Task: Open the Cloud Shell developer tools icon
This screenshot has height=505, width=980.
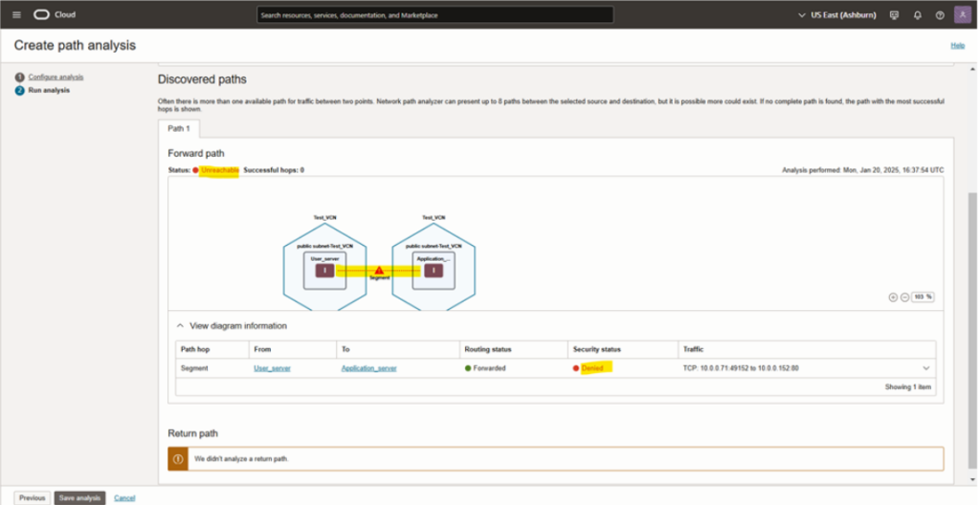Action: coord(894,15)
